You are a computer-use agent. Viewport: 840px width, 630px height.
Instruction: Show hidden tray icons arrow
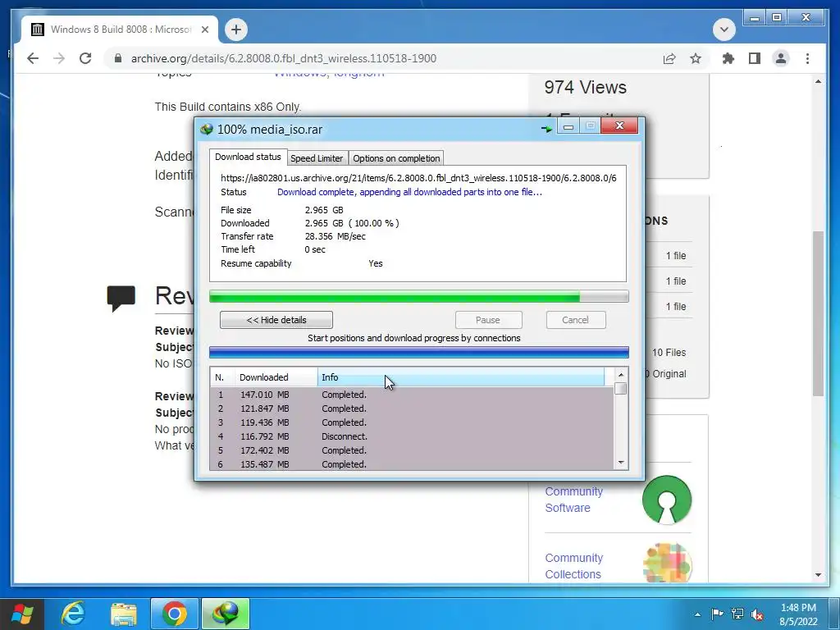697,614
